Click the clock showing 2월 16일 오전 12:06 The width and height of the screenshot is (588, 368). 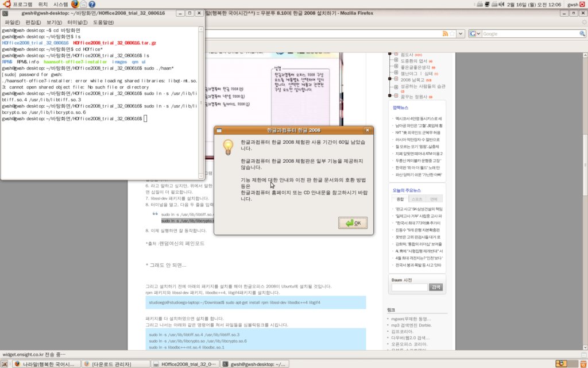(x=533, y=5)
